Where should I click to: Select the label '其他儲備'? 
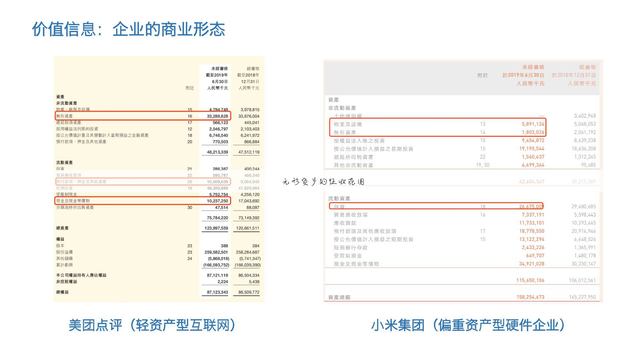(x=64, y=259)
